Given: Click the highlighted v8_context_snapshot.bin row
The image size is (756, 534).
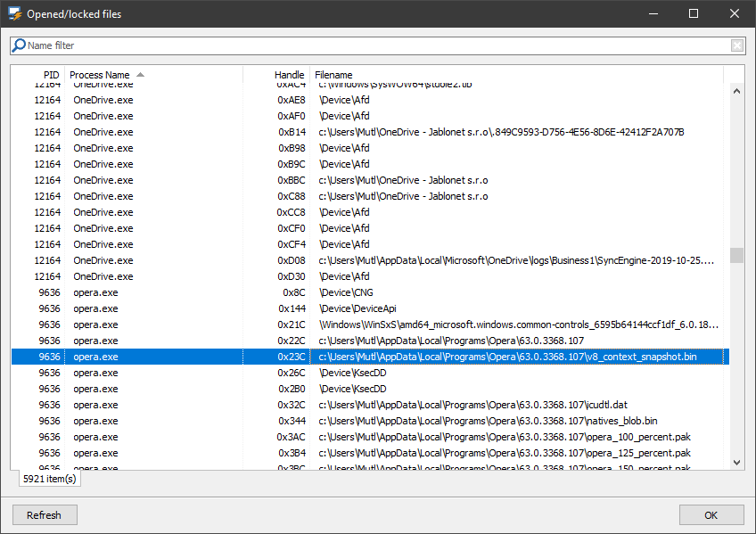Looking at the screenshot, I should coord(370,357).
